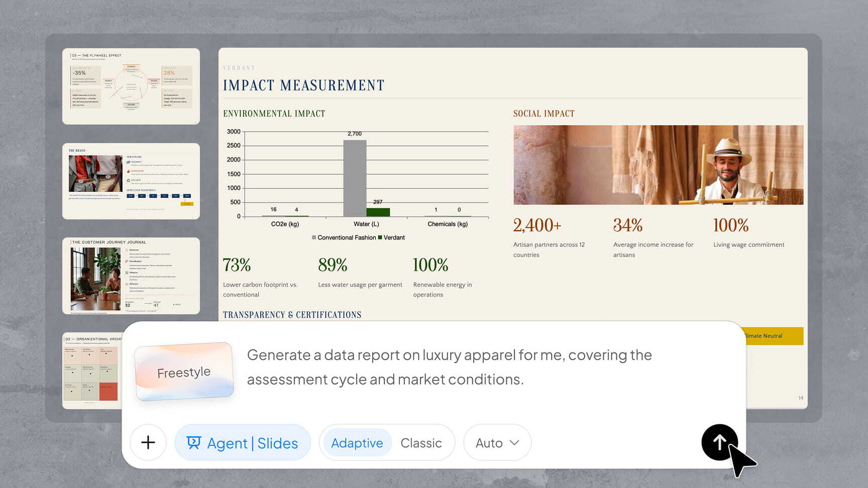Open the Organizational Architecture slide thumbnail
Screen dimensions: 868x488
pos(92,371)
